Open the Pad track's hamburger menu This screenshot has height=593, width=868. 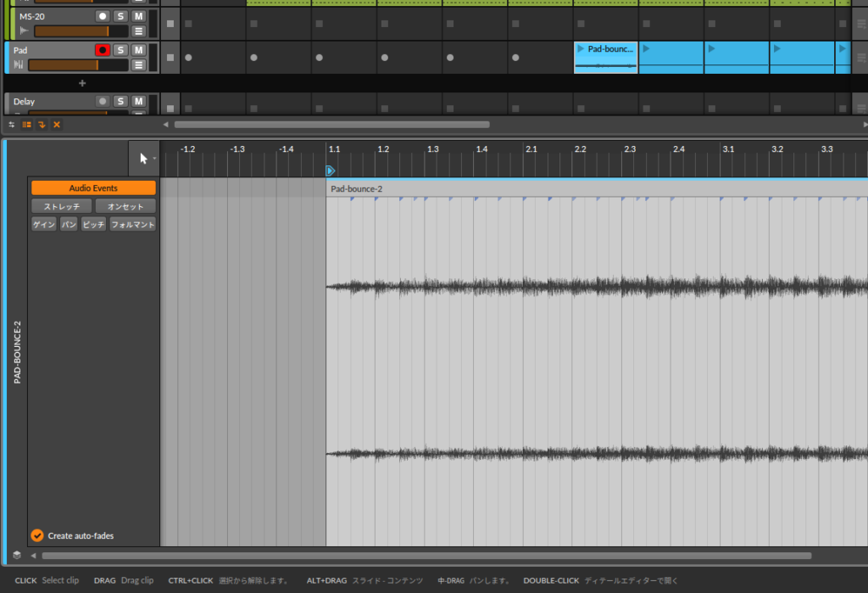point(138,64)
